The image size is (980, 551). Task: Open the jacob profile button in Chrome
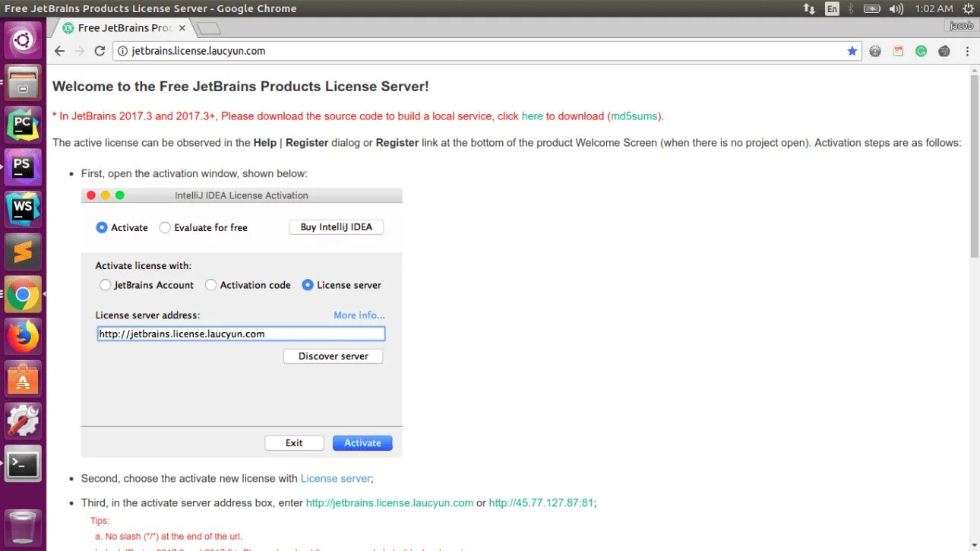tap(961, 26)
